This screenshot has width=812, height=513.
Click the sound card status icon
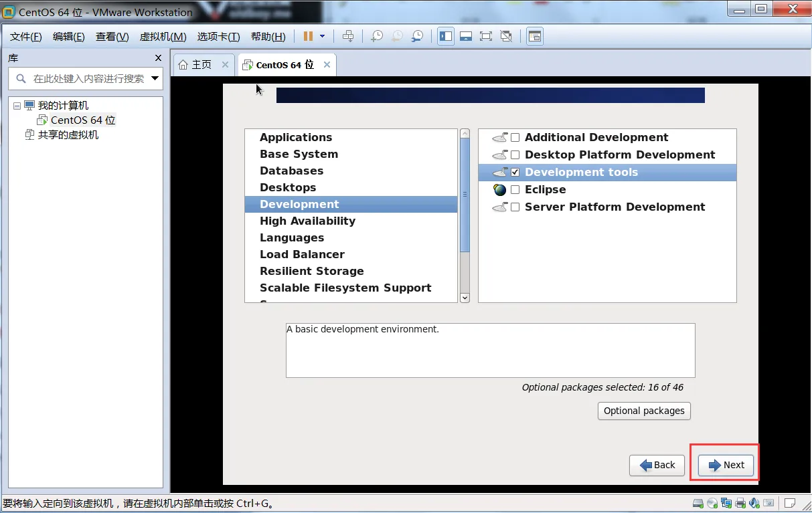[x=754, y=503]
